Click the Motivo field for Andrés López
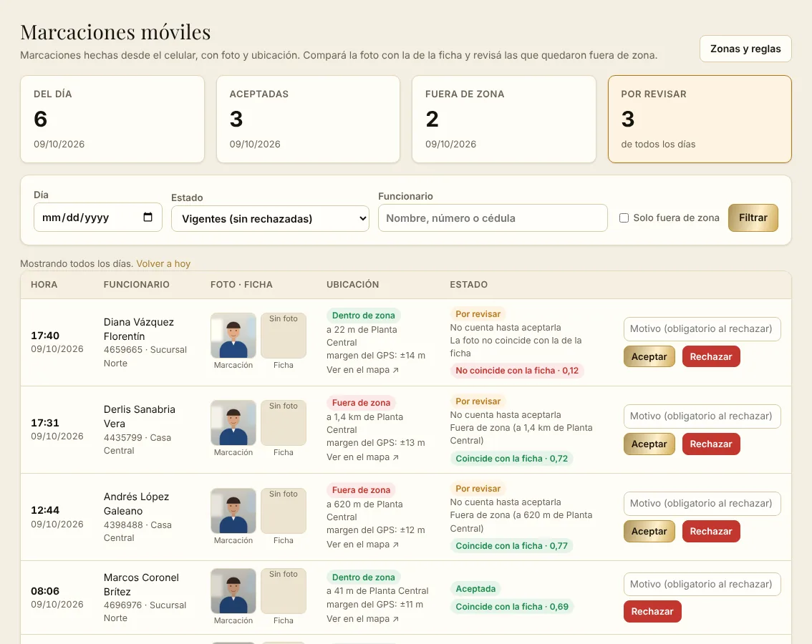Screen dimensions: 812x644 click(x=702, y=503)
